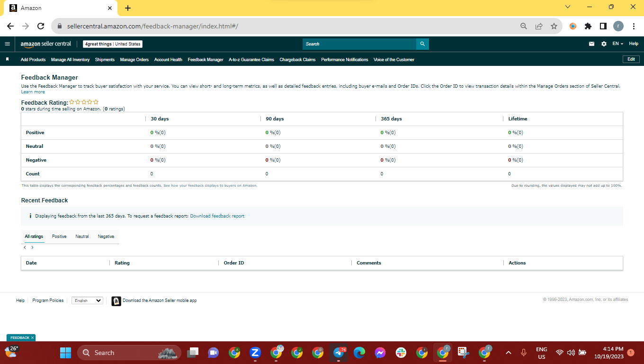
Task: Open A-to-z Guarantee Claims in the nav bar
Action: pyautogui.click(x=251, y=60)
